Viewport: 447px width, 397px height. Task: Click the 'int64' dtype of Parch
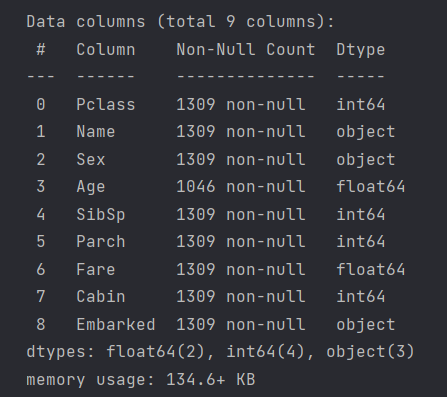click(x=361, y=242)
